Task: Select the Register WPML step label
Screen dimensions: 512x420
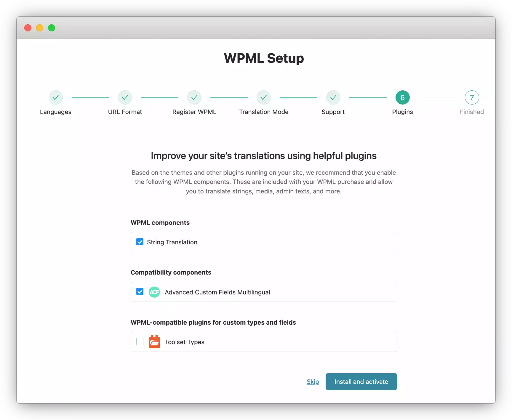Action: point(194,112)
